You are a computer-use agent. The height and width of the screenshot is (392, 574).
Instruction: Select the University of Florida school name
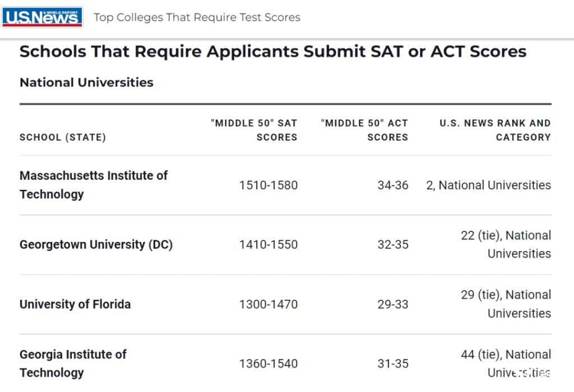[75, 304]
